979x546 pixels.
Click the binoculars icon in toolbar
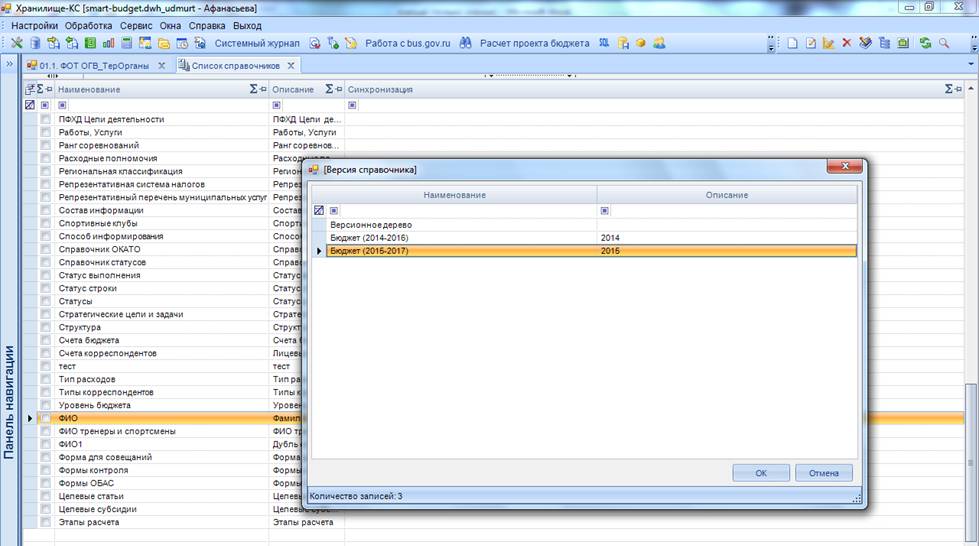pos(466,44)
